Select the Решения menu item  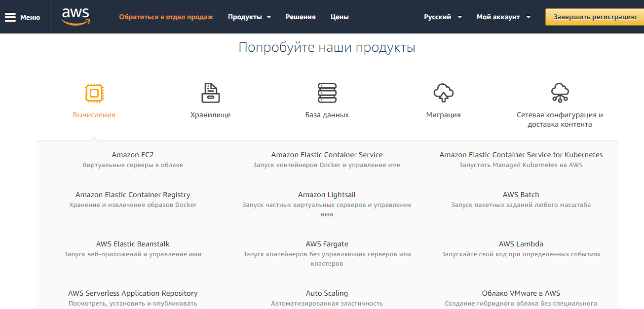click(x=301, y=17)
